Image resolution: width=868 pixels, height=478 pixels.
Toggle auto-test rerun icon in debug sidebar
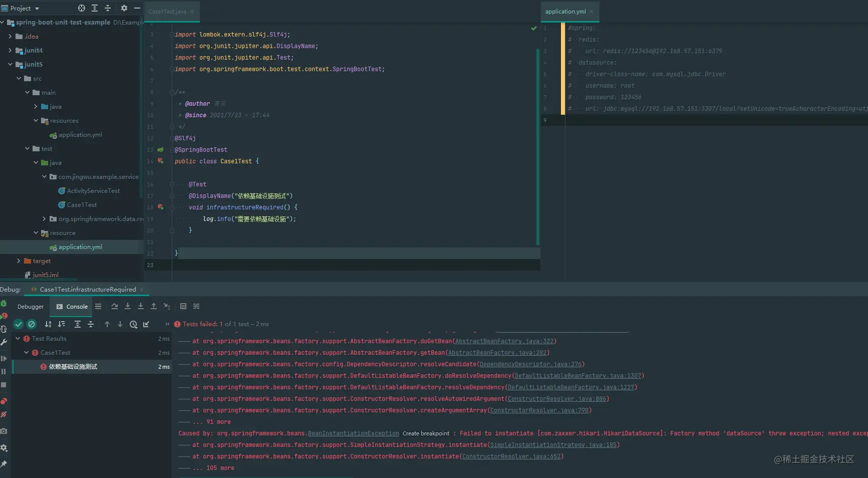click(x=4, y=329)
